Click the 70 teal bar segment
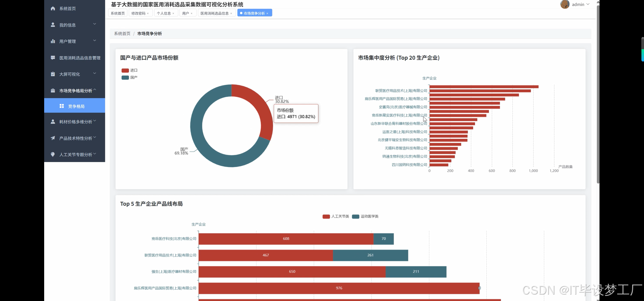The image size is (644, 301). (x=384, y=239)
